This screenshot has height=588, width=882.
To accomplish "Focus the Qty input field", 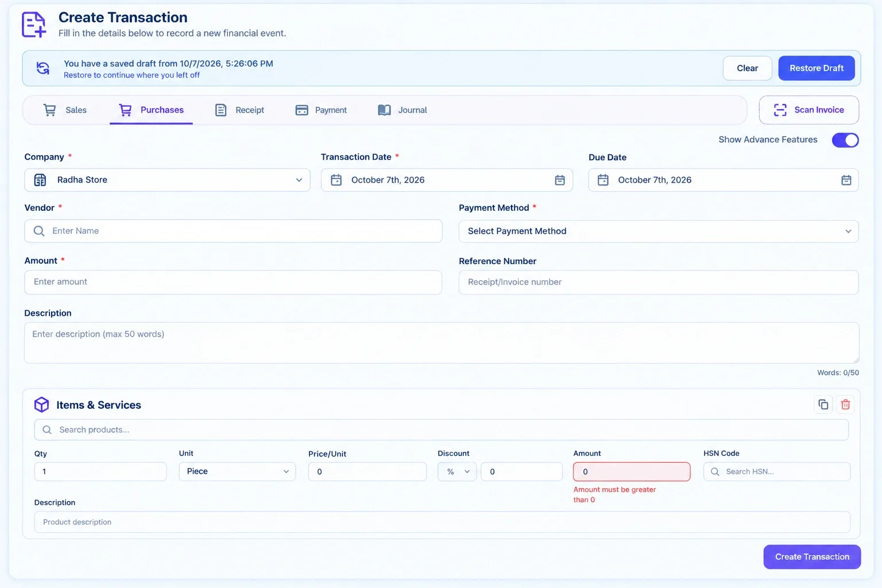I will (x=100, y=471).
